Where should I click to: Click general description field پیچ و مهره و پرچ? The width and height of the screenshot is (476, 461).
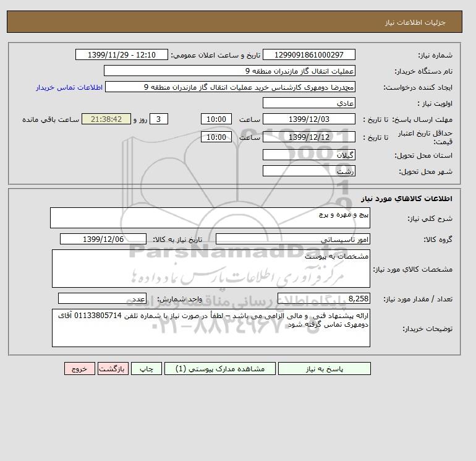click(210, 218)
